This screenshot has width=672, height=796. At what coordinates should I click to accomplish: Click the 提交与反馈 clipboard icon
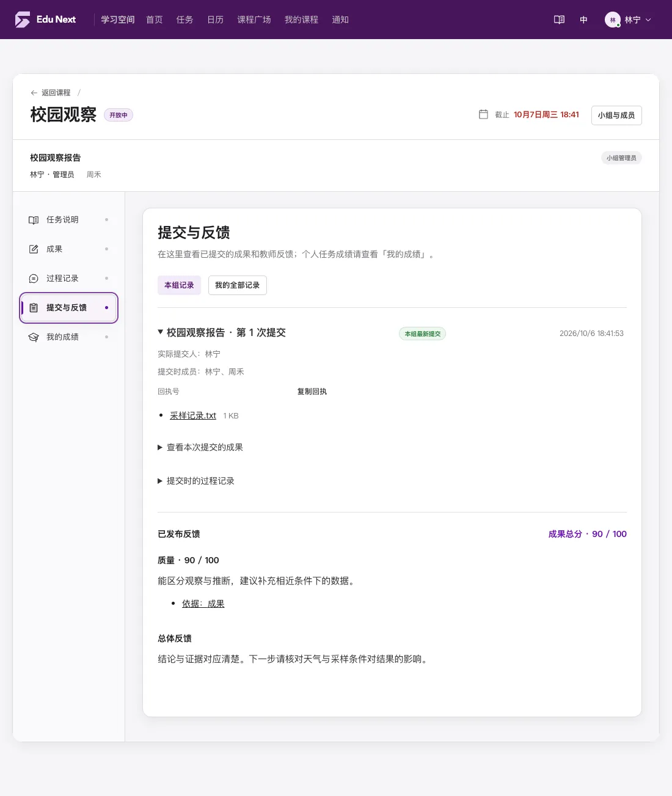click(34, 308)
